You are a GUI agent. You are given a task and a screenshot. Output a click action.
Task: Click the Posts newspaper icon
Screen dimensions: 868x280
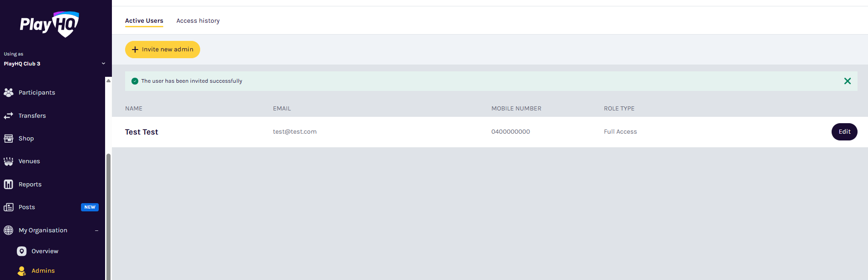coord(8,207)
